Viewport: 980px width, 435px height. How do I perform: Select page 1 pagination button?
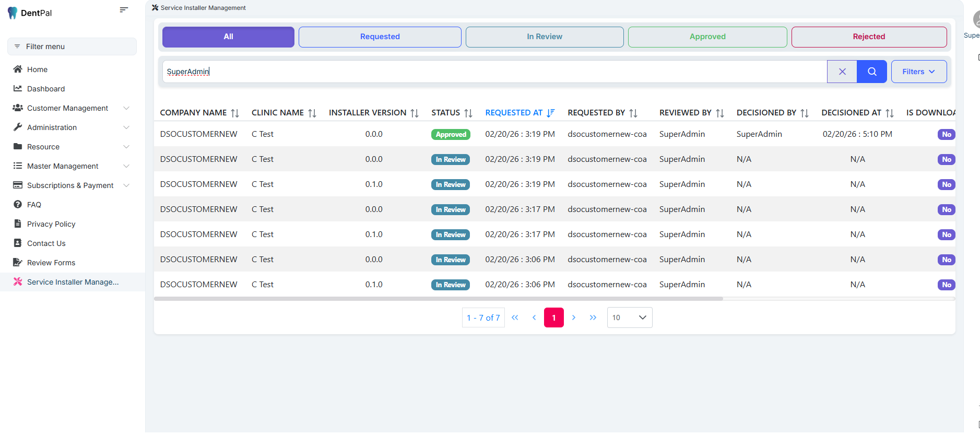553,318
